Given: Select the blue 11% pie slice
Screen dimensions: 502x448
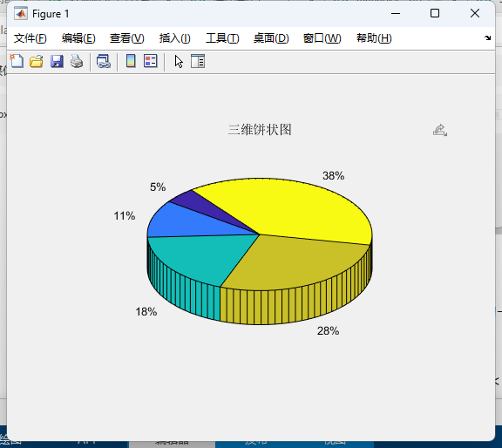Looking at the screenshot, I should [189, 221].
